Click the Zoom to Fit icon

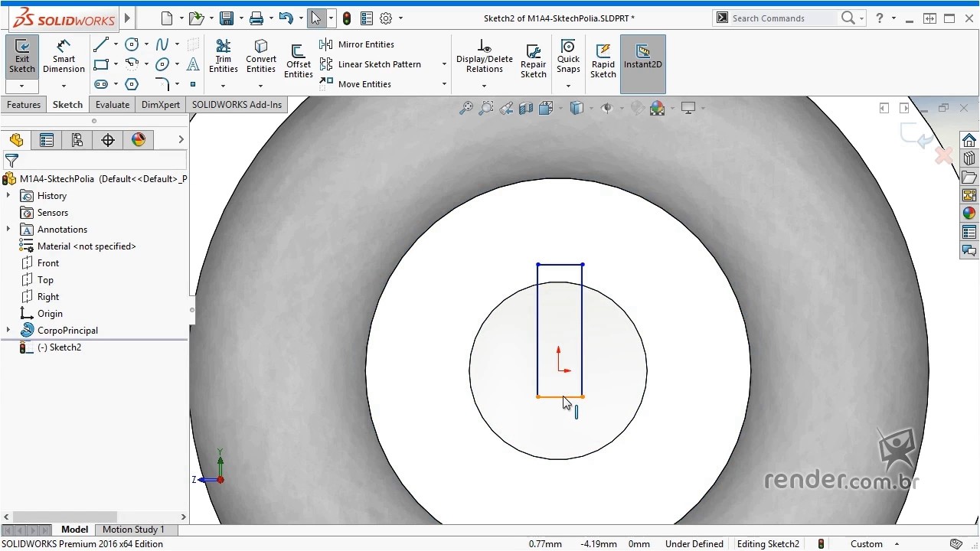pyautogui.click(x=465, y=109)
